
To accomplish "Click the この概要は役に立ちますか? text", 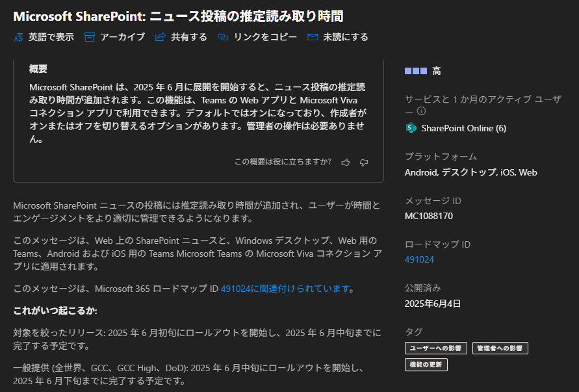I will [283, 162].
